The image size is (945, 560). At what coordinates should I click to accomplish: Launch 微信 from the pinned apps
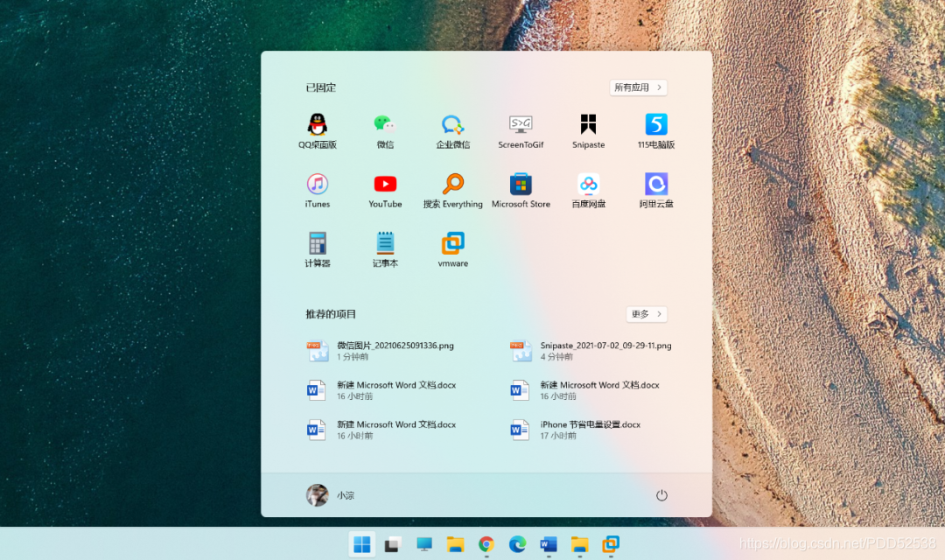tap(385, 130)
